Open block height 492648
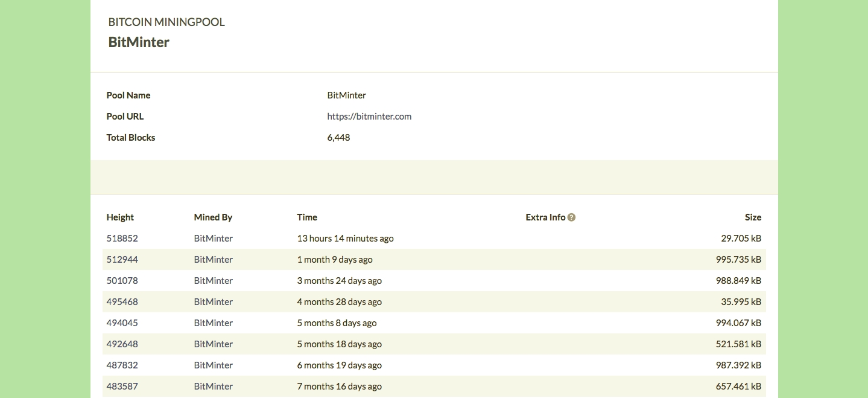This screenshot has height=398, width=868. click(x=122, y=344)
